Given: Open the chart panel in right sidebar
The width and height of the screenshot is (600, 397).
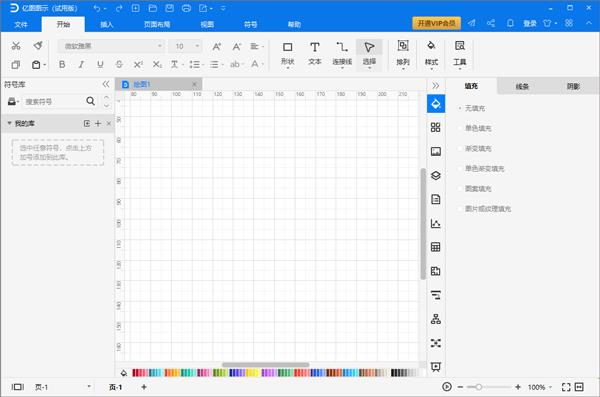Looking at the screenshot, I should pos(435,223).
